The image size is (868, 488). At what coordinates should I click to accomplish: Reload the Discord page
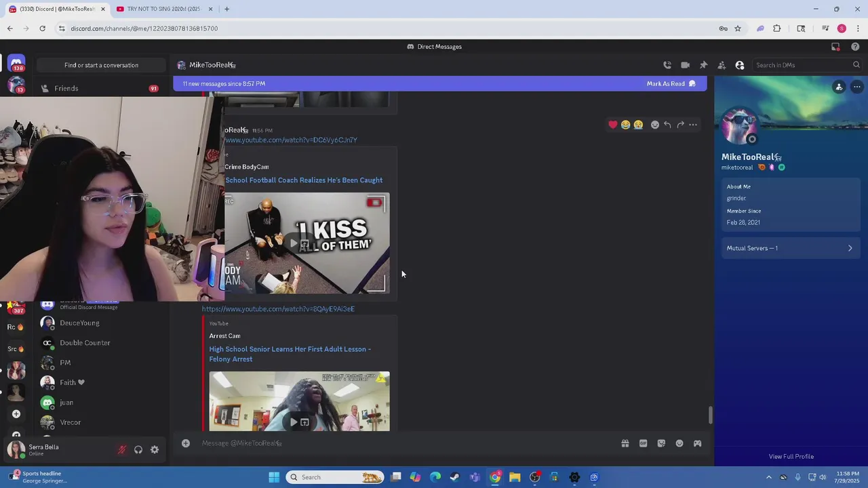click(x=42, y=28)
